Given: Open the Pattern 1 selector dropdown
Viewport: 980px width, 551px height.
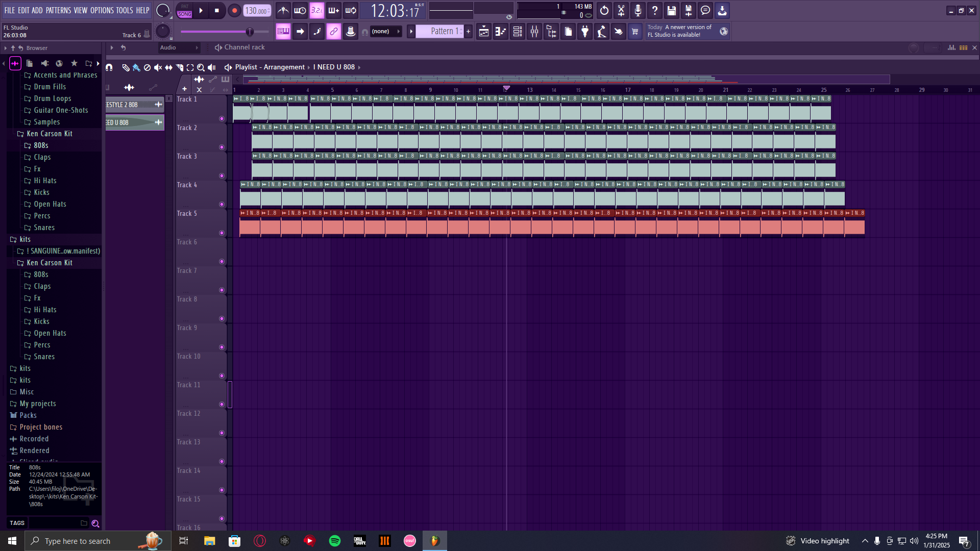Looking at the screenshot, I should click(440, 32).
